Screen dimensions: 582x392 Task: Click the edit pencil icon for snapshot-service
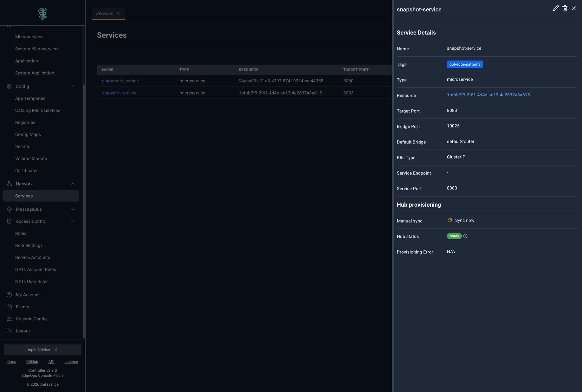[556, 9]
